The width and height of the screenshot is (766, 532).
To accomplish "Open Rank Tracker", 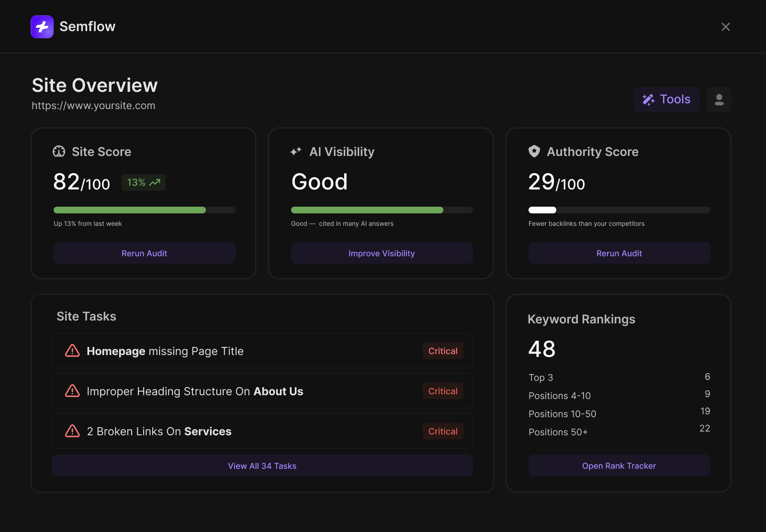I will [x=620, y=465].
